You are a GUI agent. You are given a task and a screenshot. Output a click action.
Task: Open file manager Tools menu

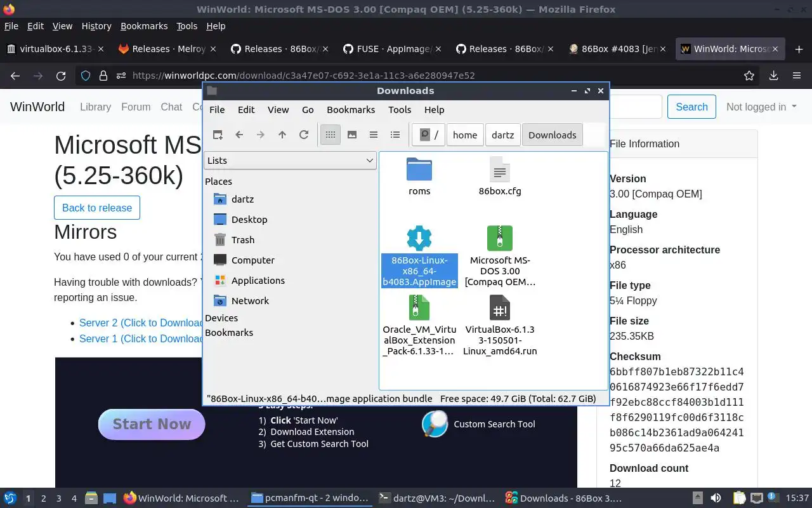point(400,109)
